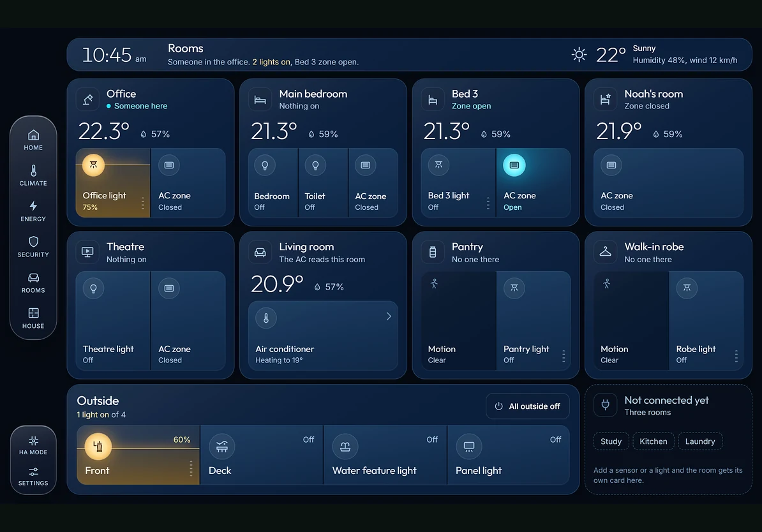Open Bed 3 light options dots
The image size is (762, 532).
(488, 203)
